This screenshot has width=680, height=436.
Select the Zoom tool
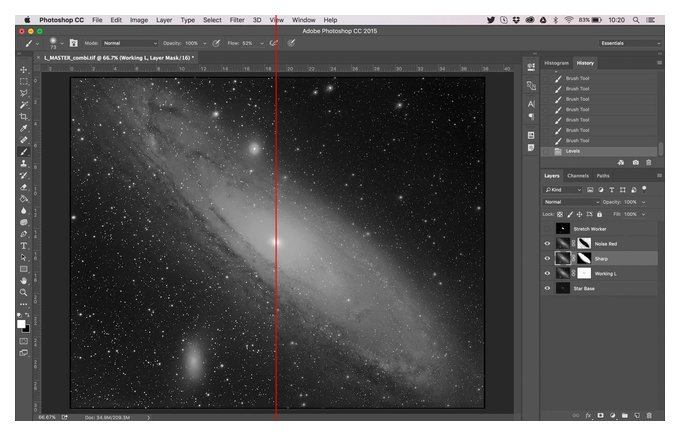coord(23,292)
